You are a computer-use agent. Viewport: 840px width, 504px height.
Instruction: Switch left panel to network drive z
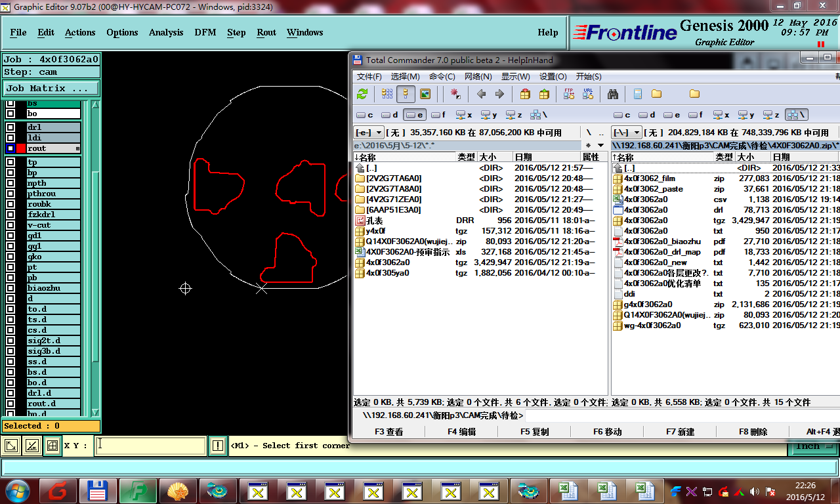[x=514, y=115]
